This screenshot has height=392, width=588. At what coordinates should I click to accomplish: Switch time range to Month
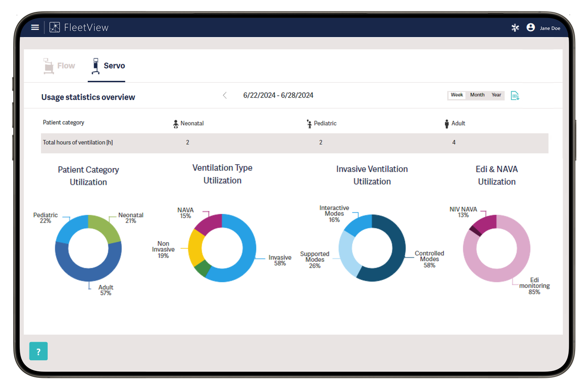tap(477, 95)
